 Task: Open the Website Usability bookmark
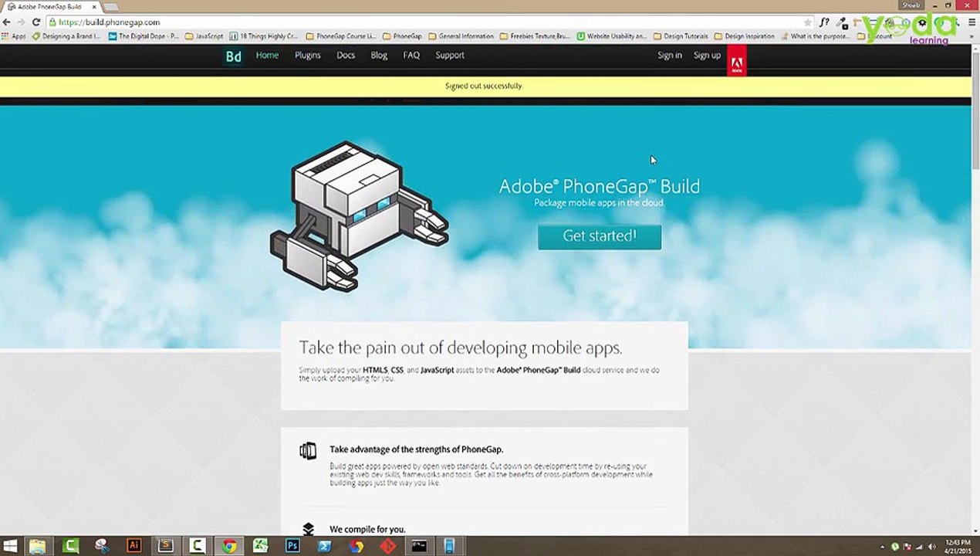coord(612,36)
